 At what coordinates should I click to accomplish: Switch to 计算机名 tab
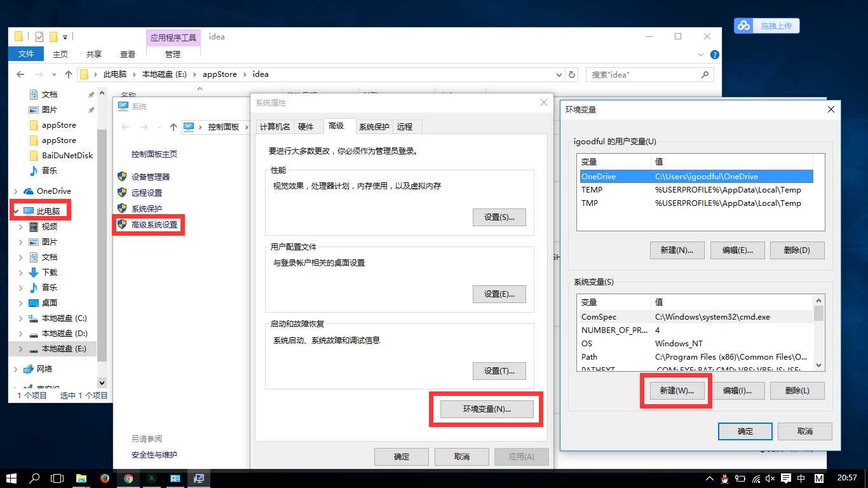275,126
